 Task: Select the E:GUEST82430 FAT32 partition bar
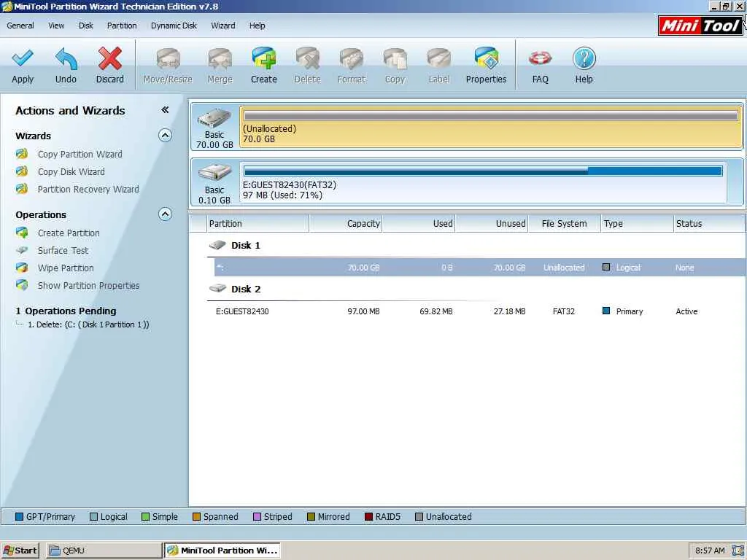[483, 182]
